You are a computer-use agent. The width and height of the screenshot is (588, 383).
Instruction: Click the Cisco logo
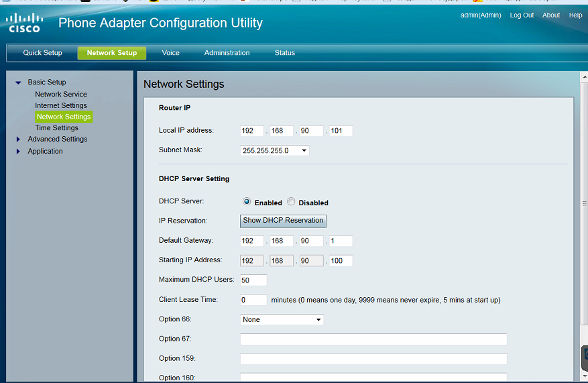click(24, 23)
